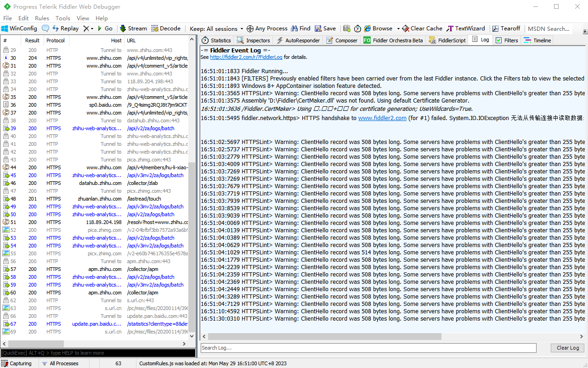Click the comment speech bubble icon
This screenshot has height=368, width=588.
45,29
